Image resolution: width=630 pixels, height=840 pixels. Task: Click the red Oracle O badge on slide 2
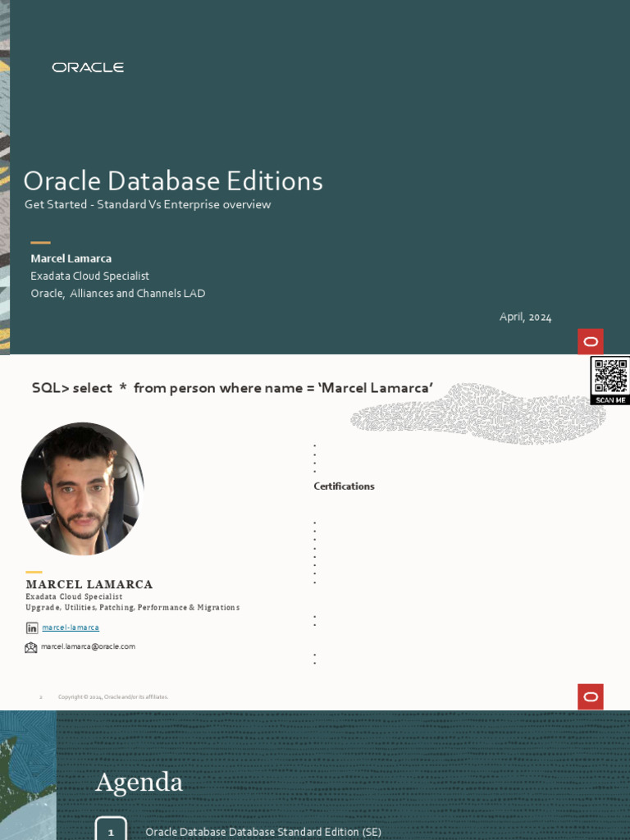coord(591,696)
